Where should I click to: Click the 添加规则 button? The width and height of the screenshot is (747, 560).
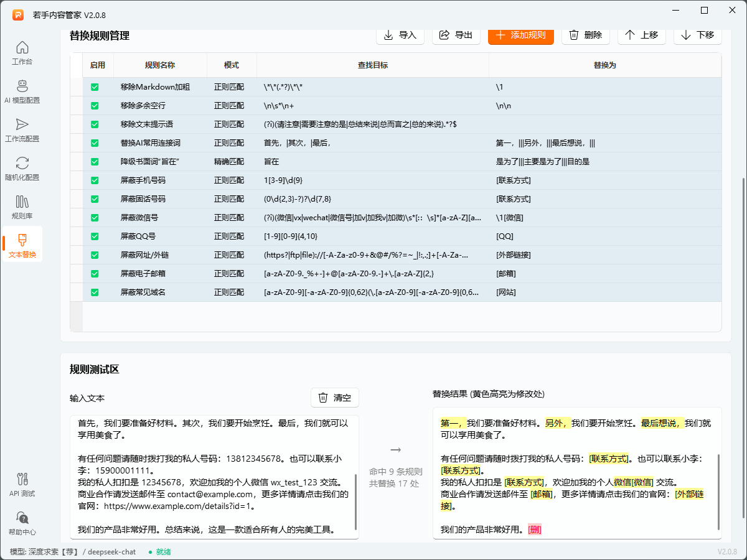click(520, 37)
